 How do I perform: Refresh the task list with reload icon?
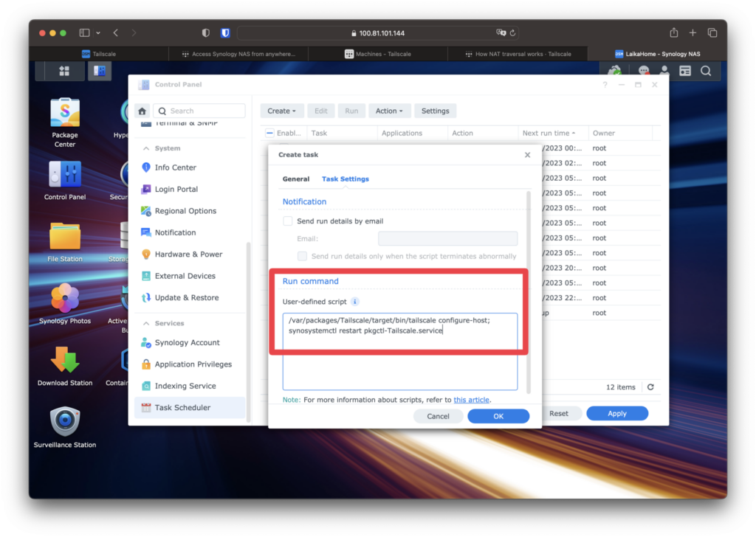(650, 387)
